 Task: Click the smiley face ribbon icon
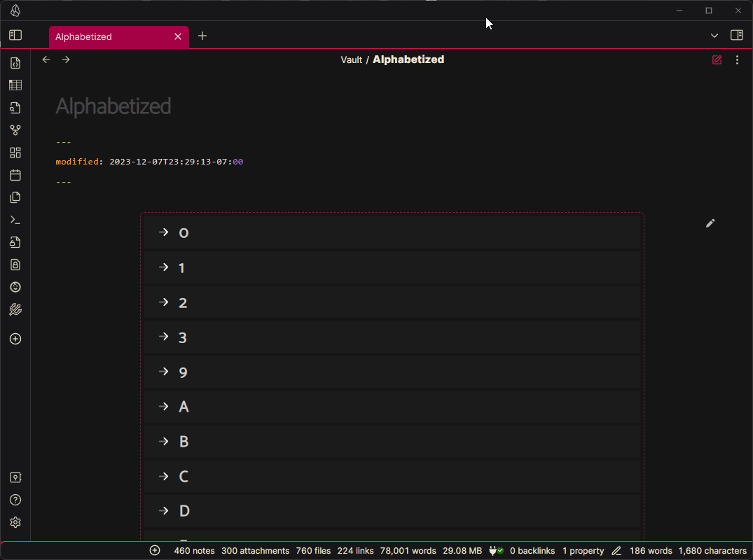(15, 287)
